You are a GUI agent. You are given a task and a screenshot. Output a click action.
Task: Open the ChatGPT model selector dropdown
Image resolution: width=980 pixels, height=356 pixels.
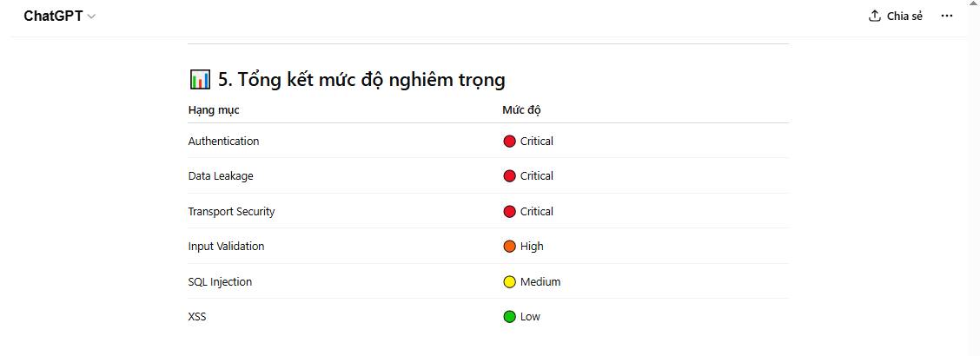click(x=59, y=16)
